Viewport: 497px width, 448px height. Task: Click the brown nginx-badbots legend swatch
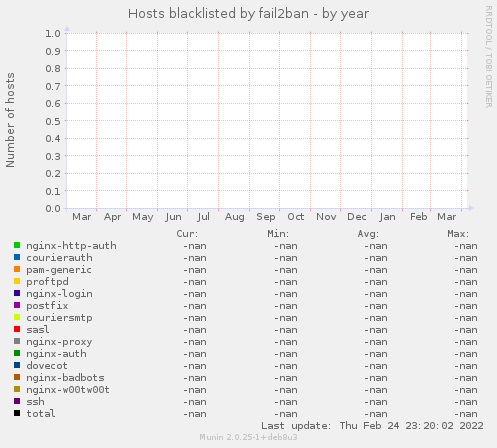tap(17, 377)
